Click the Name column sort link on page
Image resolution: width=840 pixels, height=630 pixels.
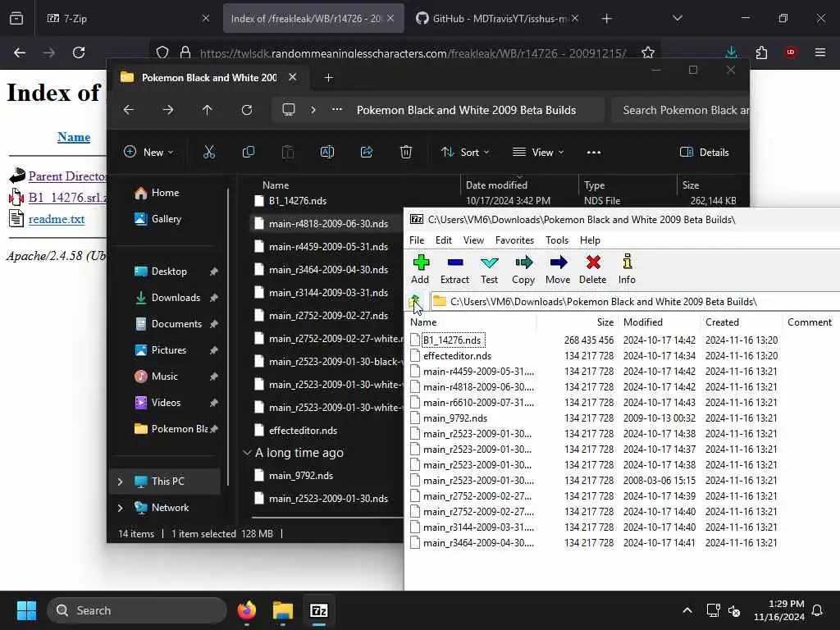pos(74,137)
